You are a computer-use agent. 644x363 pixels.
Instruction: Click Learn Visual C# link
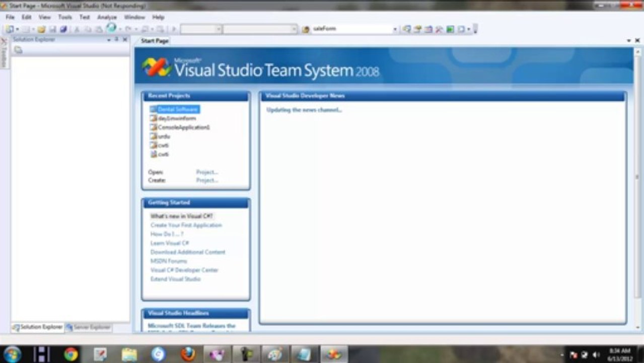(170, 243)
